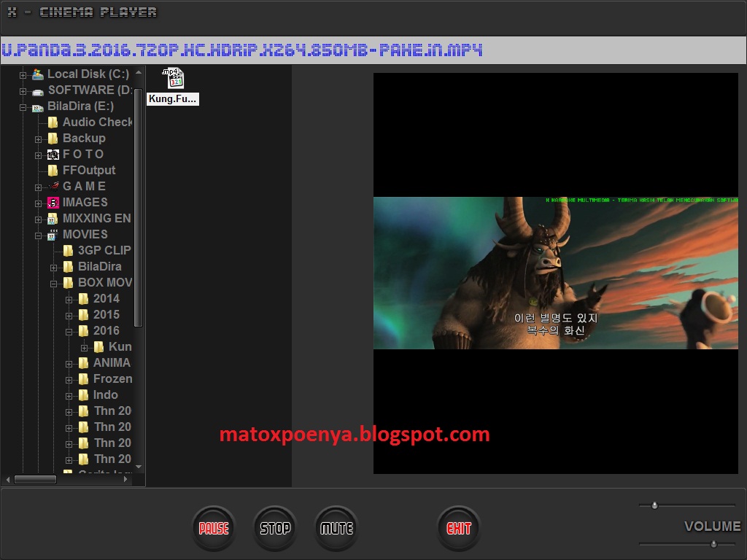
Task: Click the pink IMAGES folder icon
Action: 53,203
